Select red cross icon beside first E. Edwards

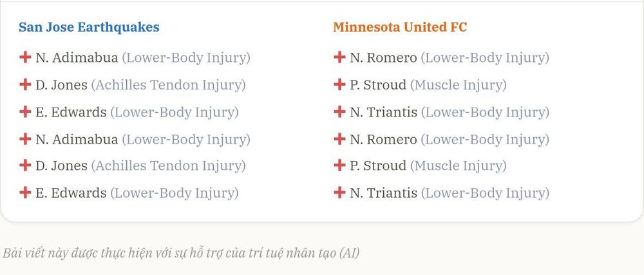click(25, 111)
